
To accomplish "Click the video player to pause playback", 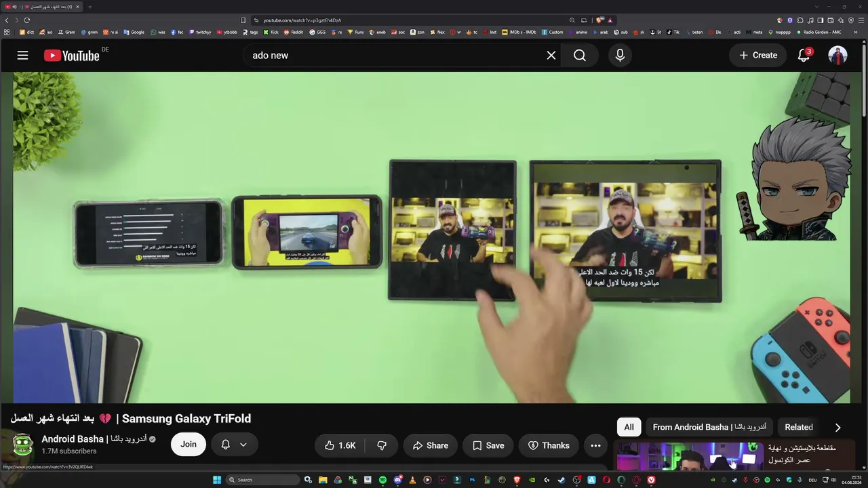I will (x=431, y=237).
